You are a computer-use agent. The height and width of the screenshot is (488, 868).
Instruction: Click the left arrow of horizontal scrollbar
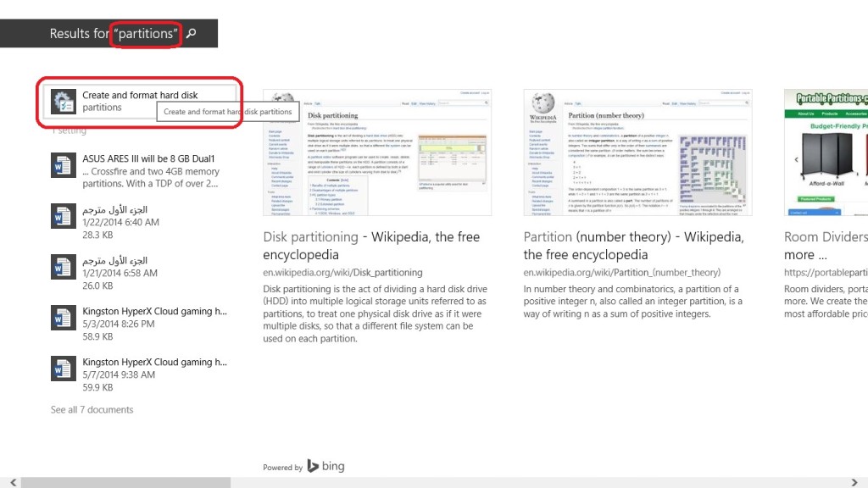click(6, 482)
